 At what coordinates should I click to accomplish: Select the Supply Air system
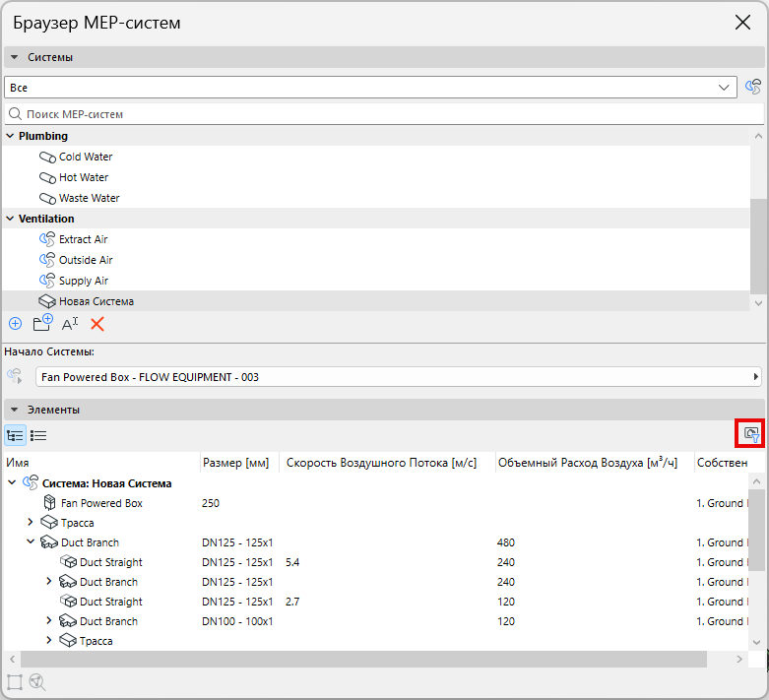[376, 281]
